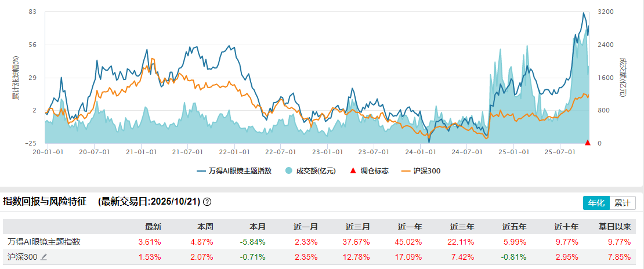Click the -5.84% monthly return cell
Viewport: 644px width, 269px height.
(254, 242)
